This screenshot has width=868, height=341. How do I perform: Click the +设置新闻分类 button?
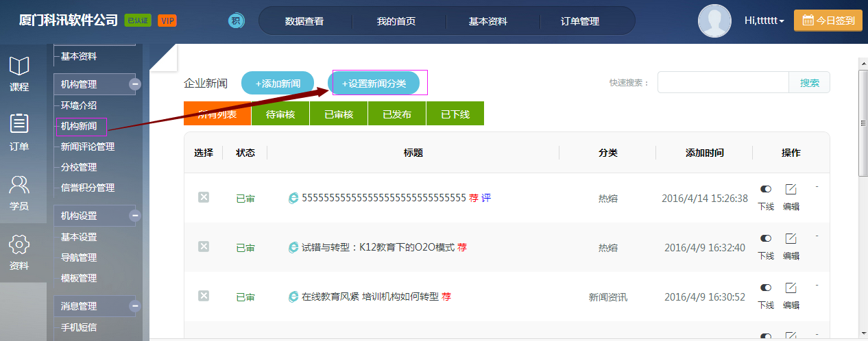pos(374,83)
